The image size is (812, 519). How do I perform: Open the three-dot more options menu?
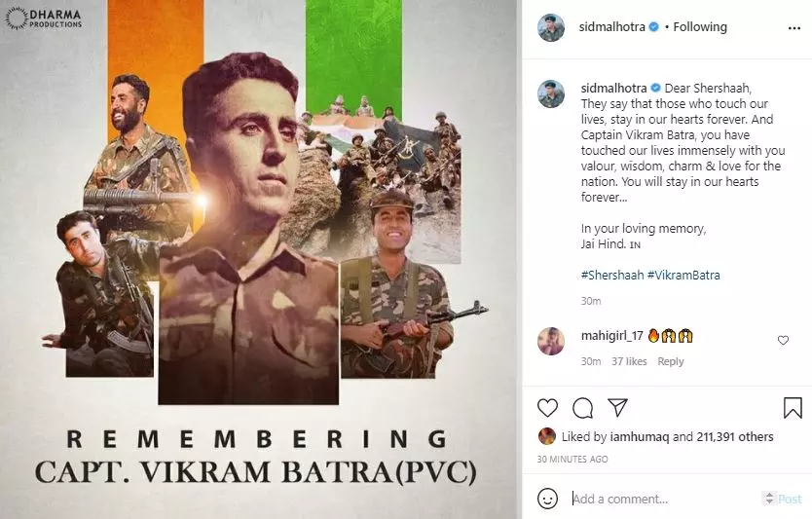click(x=794, y=28)
